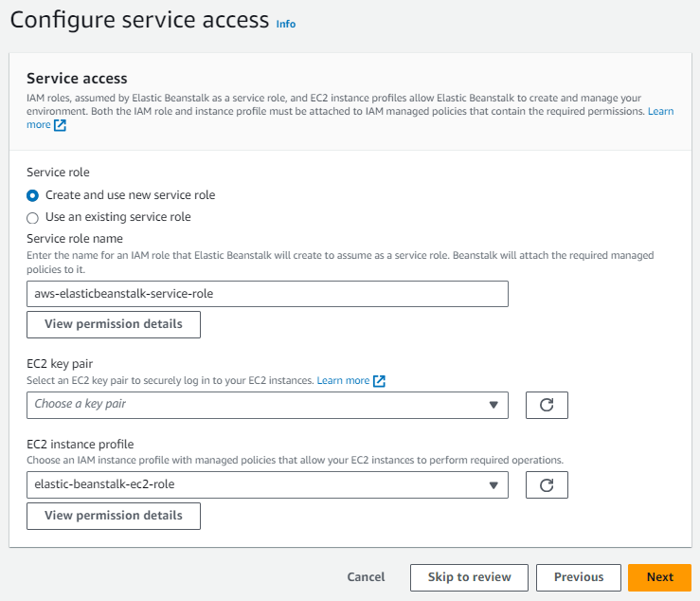Open EC2 key pair Learn more link

click(x=343, y=381)
